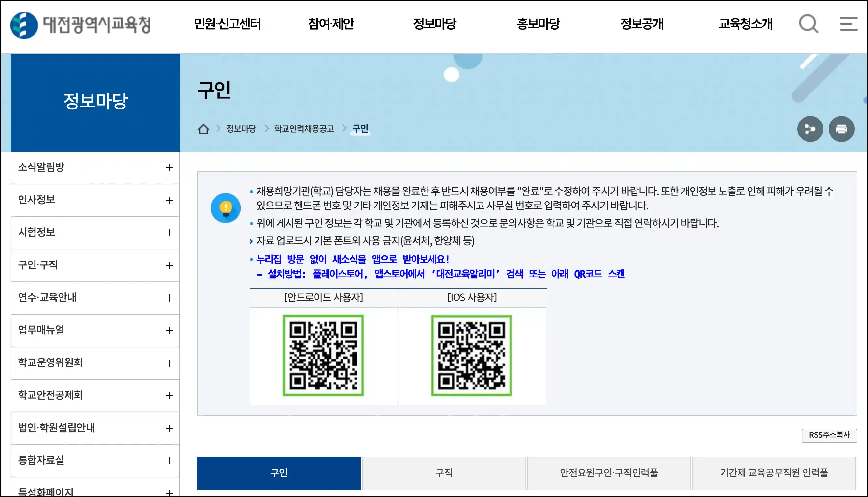Expand 연수·교육안내 plus icon
Screen dimensions: 868x497
pos(169,298)
